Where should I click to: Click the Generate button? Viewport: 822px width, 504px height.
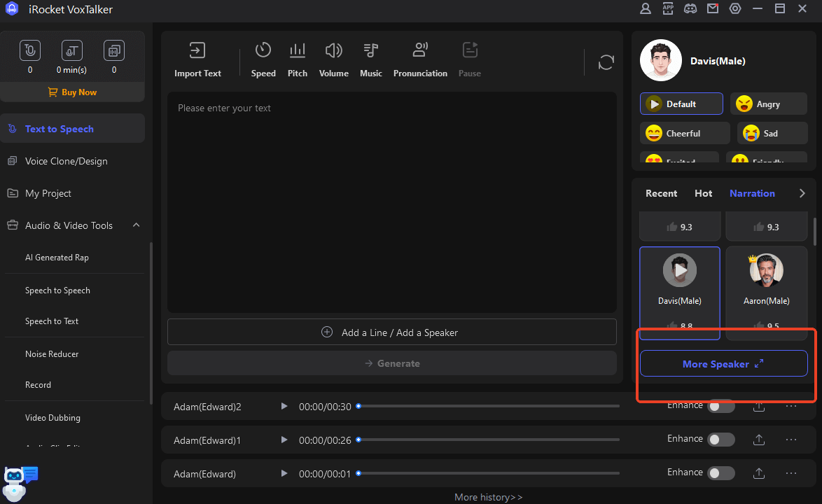[x=392, y=363]
